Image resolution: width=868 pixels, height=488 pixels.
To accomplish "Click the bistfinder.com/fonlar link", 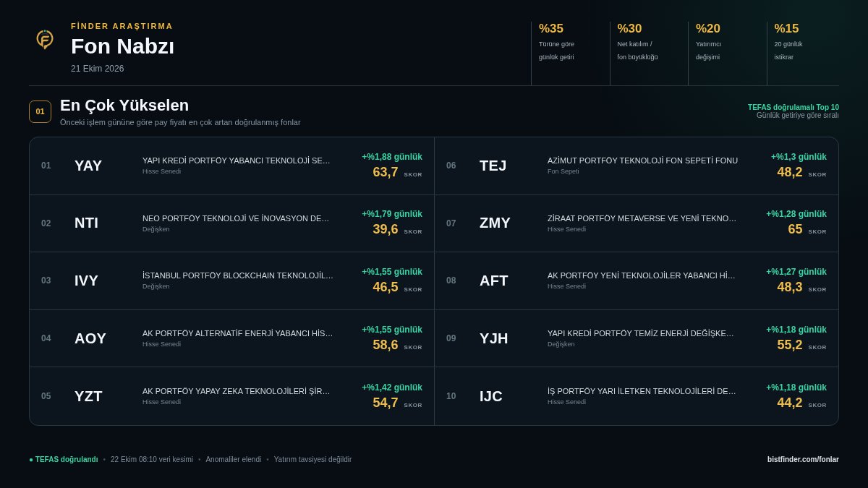I will [803, 459].
